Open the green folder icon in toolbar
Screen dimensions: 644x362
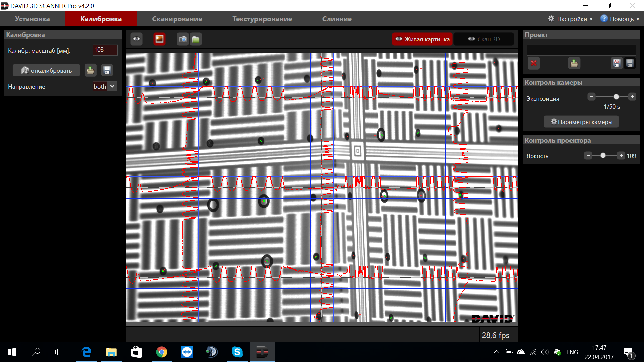pyautogui.click(x=196, y=39)
